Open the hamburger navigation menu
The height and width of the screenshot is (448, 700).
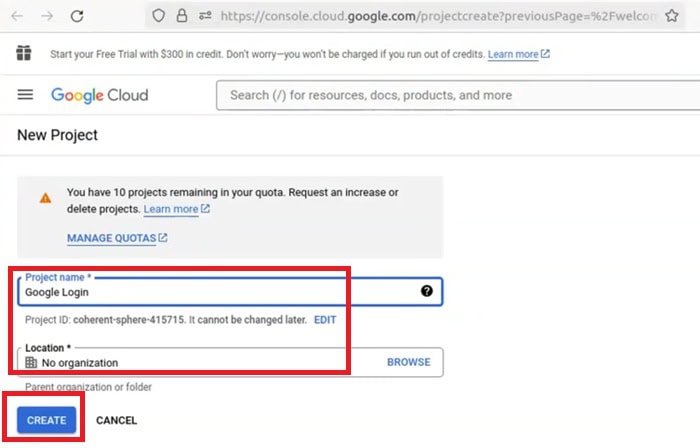pyautogui.click(x=25, y=95)
